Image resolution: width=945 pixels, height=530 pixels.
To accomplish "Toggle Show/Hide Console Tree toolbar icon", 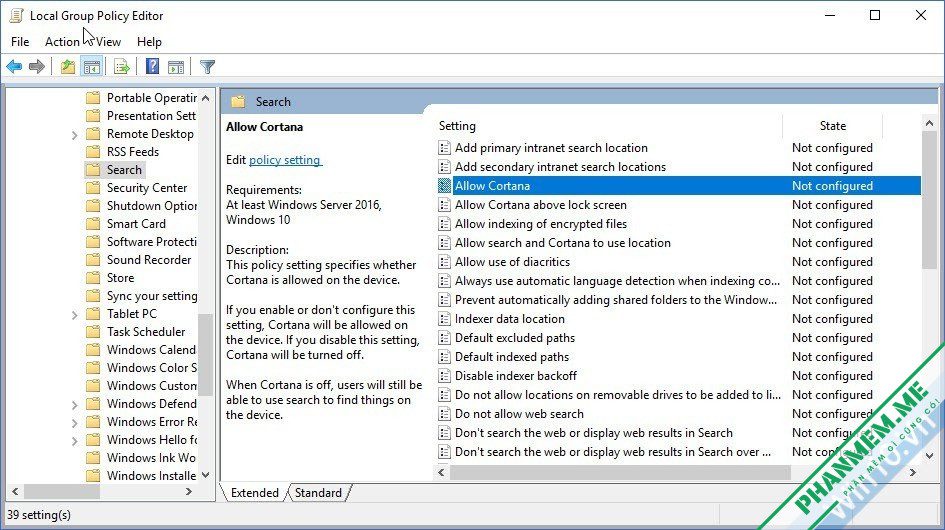I will (x=92, y=67).
